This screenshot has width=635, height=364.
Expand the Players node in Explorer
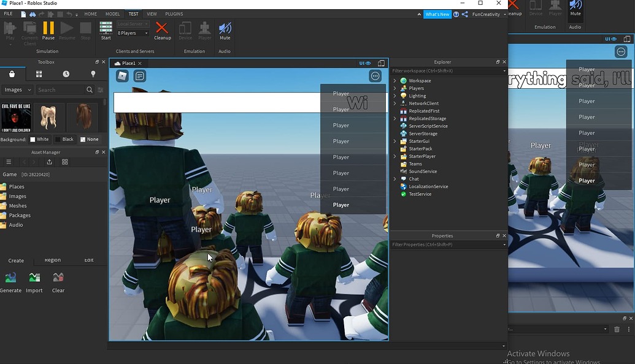pyautogui.click(x=395, y=88)
